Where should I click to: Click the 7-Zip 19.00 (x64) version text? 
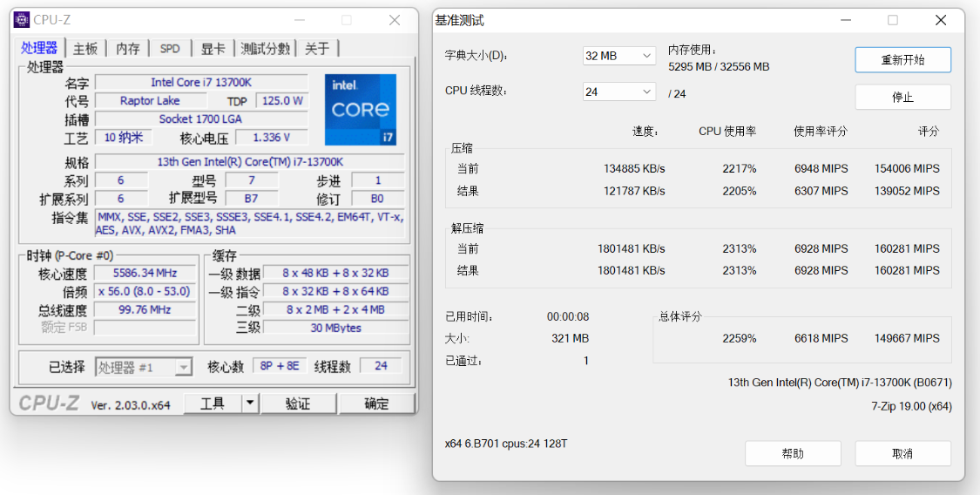click(911, 406)
